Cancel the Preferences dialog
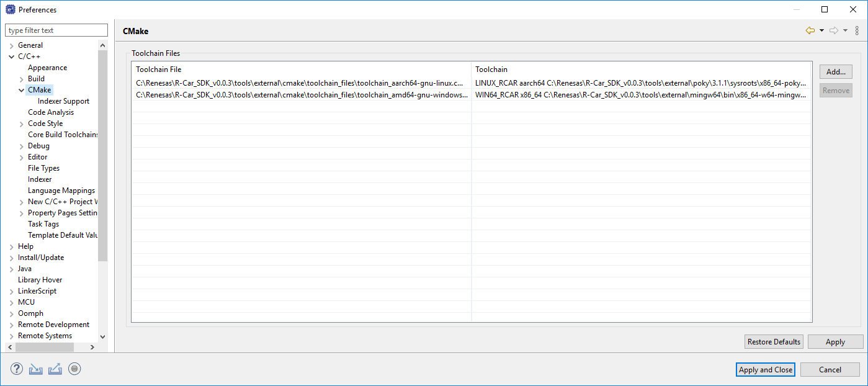The width and height of the screenshot is (868, 386). [x=830, y=369]
